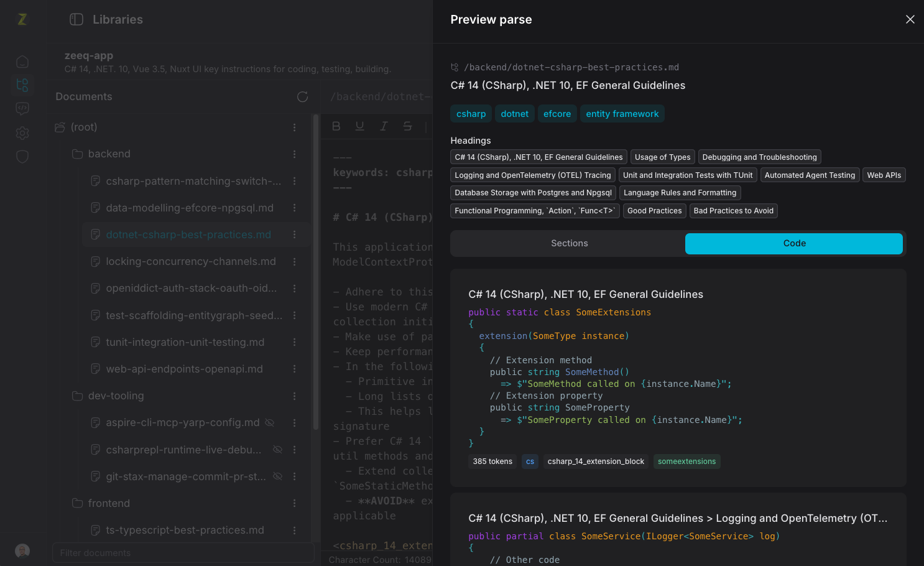Image resolution: width=924 pixels, height=566 pixels.
Task: Click the path icon beside /backend/dotnet-csharp-best-practices.md
Action: tap(455, 67)
